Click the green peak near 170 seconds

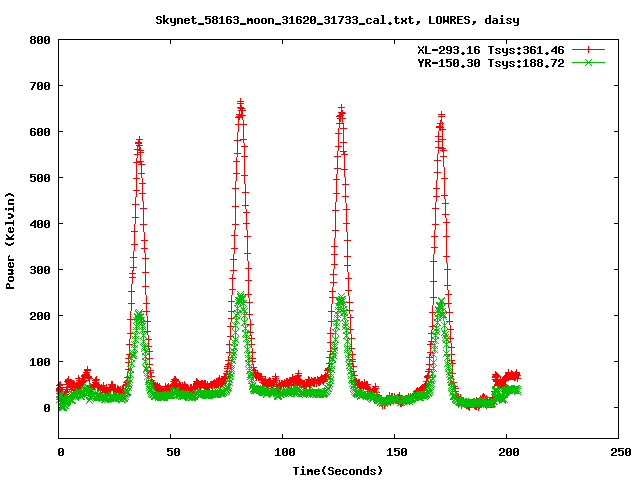coord(440,304)
